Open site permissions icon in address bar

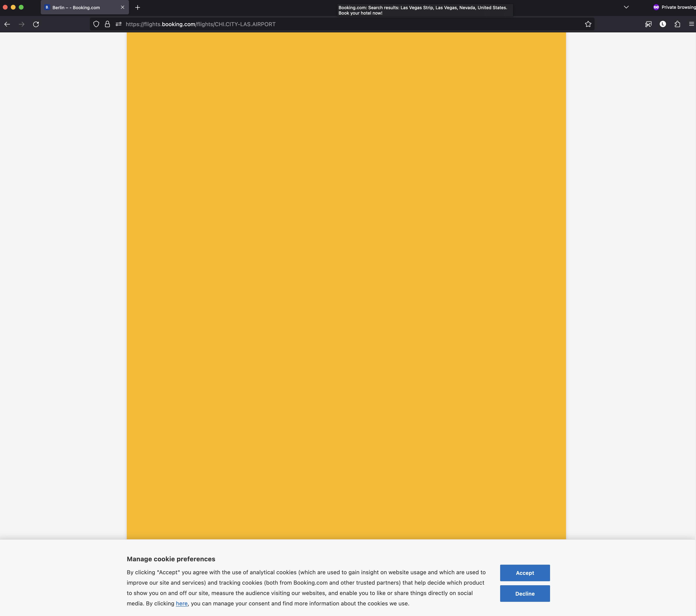[118, 24]
